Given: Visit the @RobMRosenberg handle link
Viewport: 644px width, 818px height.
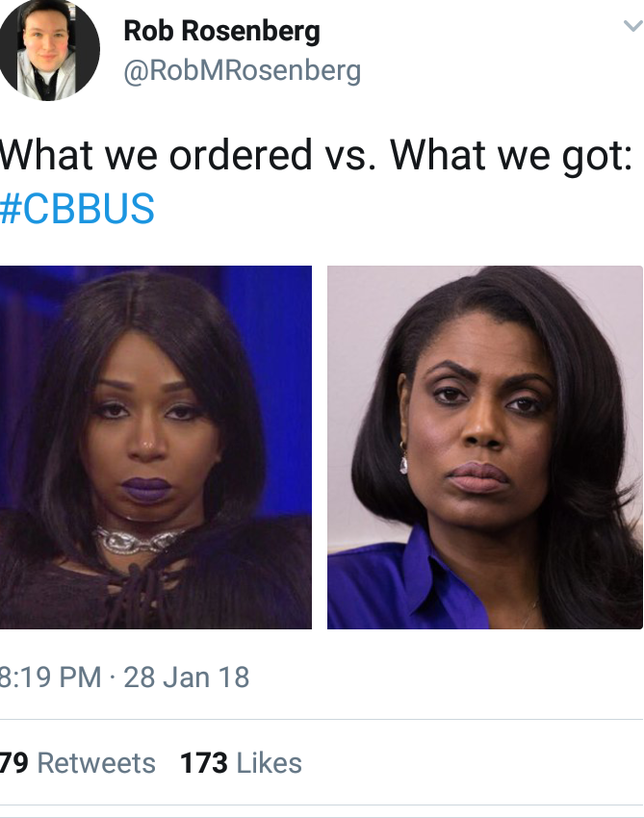Looking at the screenshot, I should [x=243, y=71].
